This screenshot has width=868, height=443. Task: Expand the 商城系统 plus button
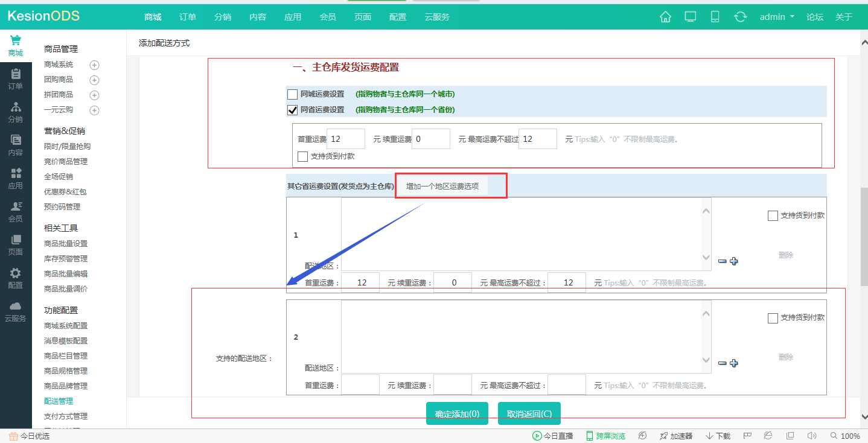(x=94, y=65)
